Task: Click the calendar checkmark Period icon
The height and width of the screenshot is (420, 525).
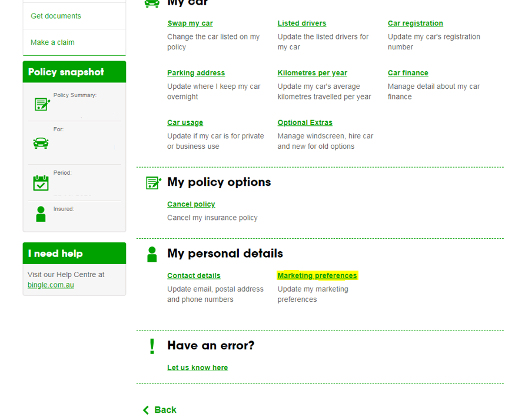Action: pos(41,183)
